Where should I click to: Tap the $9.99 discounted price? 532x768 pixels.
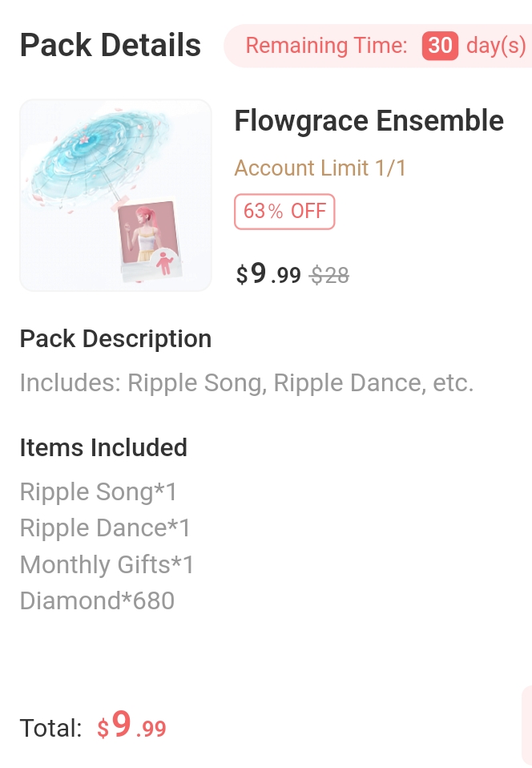click(x=268, y=275)
